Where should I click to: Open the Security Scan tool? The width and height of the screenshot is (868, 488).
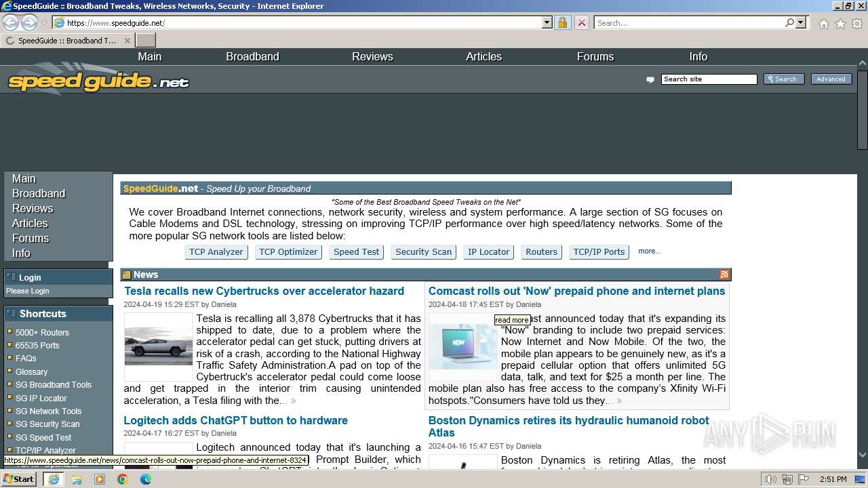423,251
